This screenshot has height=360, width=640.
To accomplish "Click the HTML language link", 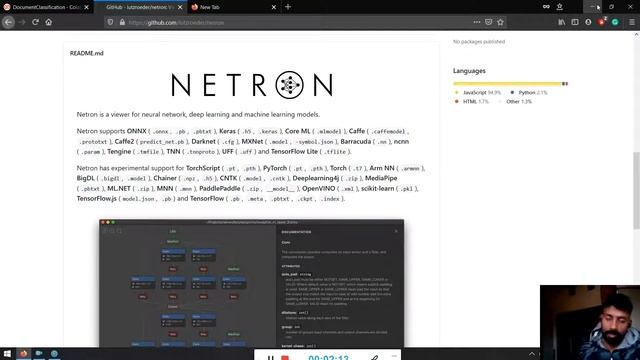I will tap(476, 102).
